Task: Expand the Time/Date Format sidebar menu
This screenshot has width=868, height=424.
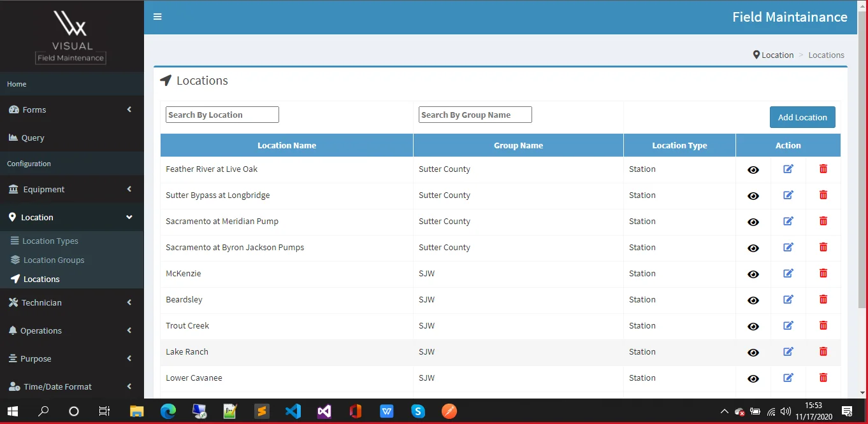Action: point(71,386)
